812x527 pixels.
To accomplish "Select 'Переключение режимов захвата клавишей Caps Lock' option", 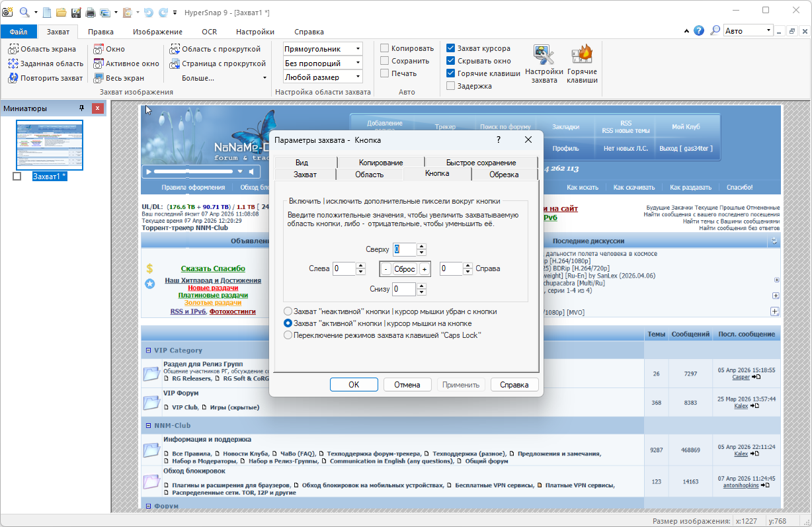I will (288, 335).
